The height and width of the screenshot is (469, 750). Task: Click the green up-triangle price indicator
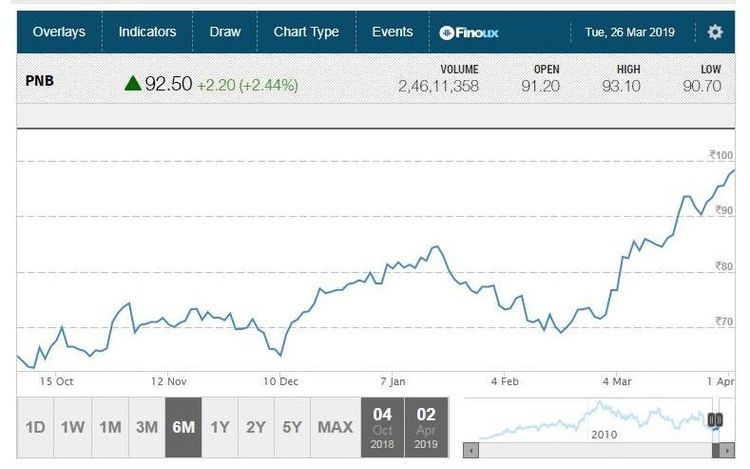132,83
